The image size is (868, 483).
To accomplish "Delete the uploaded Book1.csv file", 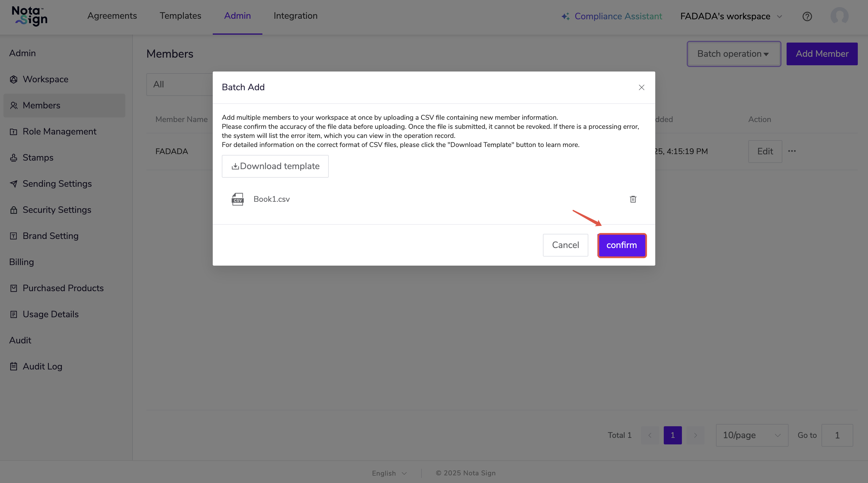I will (633, 199).
